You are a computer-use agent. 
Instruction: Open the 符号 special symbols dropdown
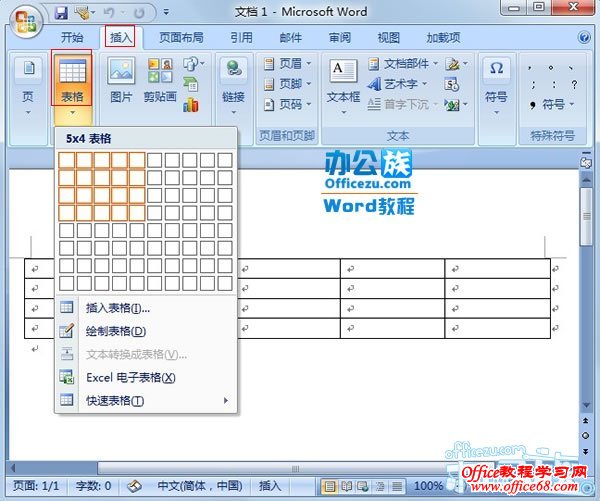[551, 104]
